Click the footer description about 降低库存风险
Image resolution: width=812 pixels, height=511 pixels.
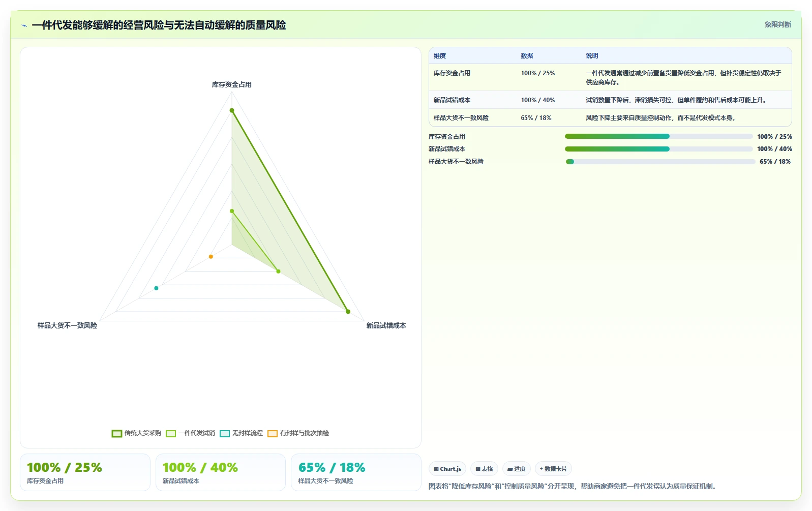[x=574, y=487]
